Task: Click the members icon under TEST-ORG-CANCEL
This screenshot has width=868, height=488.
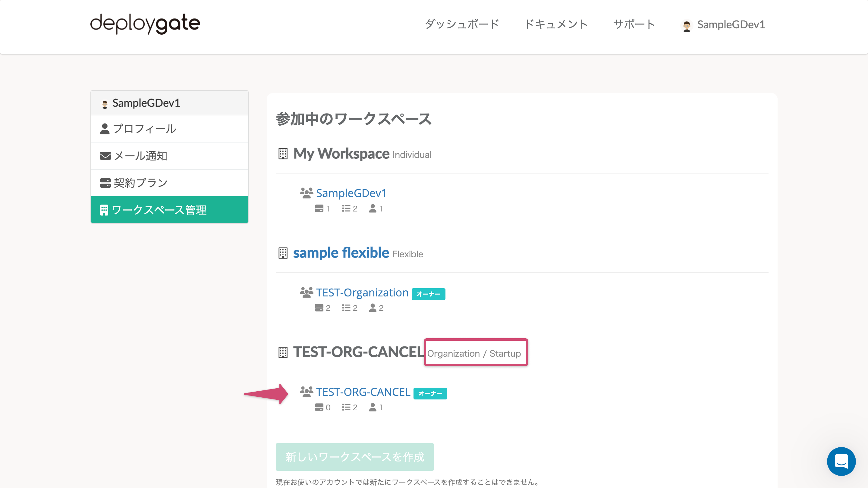Action: click(374, 407)
